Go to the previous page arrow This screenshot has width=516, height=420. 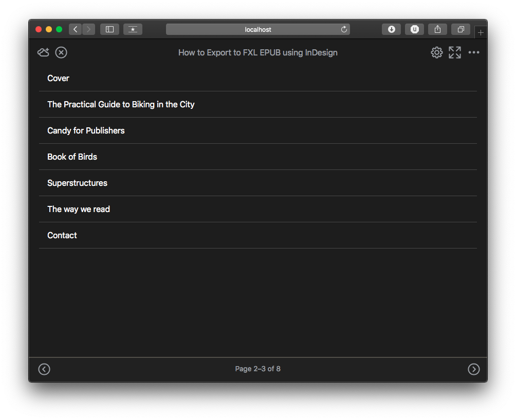coord(44,369)
